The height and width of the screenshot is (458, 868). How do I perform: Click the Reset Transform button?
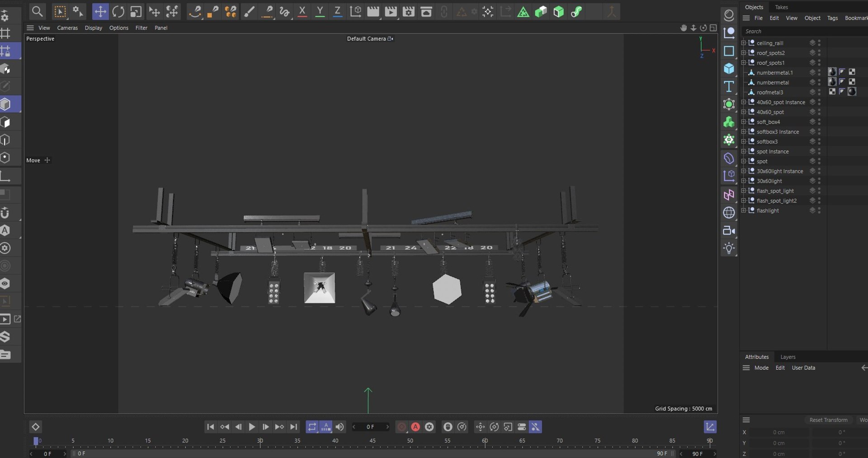[x=828, y=420]
